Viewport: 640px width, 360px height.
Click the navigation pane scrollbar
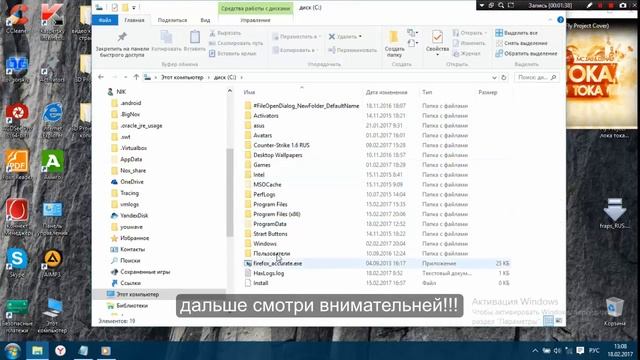[230, 192]
